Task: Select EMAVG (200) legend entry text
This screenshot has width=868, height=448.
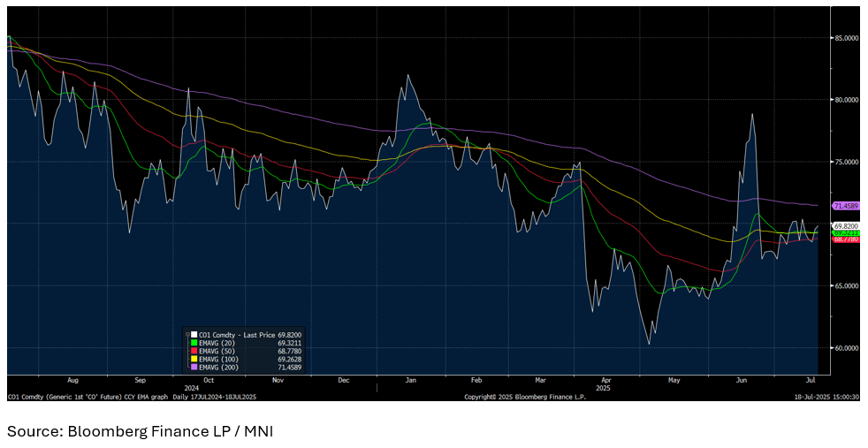Action: click(x=218, y=368)
